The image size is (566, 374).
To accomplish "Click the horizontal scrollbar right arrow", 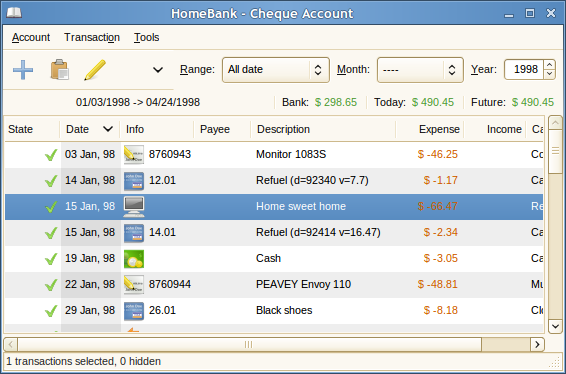I will point(537,344).
